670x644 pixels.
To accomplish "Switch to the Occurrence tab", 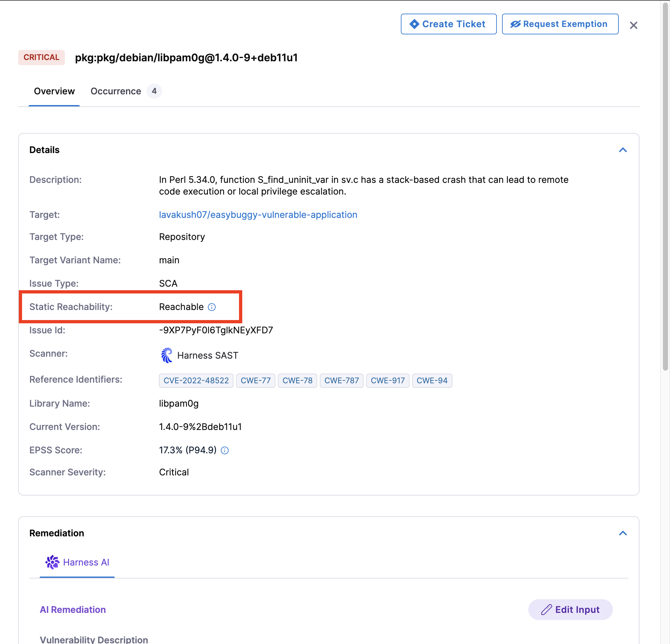I will (x=115, y=91).
